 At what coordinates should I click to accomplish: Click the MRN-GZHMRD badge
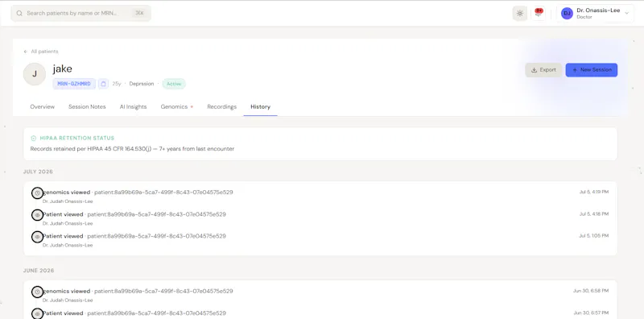74,84
